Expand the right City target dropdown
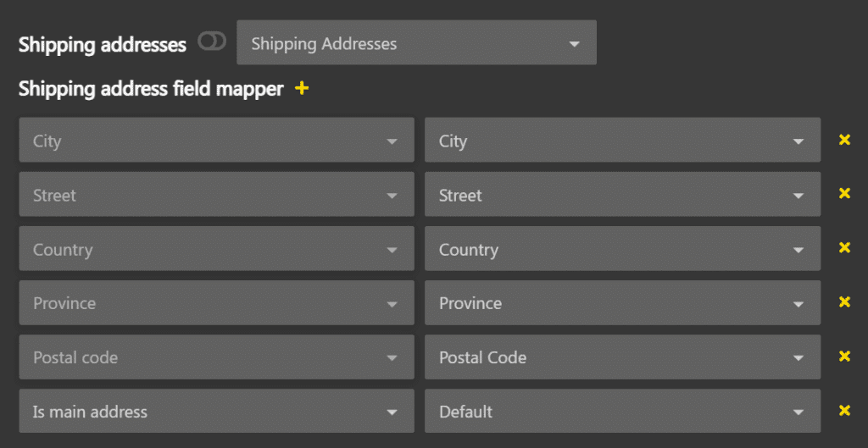 click(622, 141)
